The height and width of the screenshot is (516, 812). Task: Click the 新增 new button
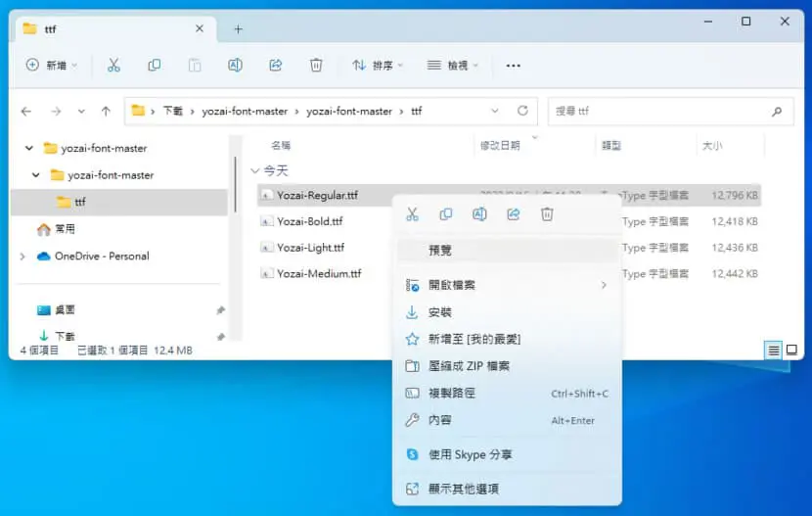[51, 66]
